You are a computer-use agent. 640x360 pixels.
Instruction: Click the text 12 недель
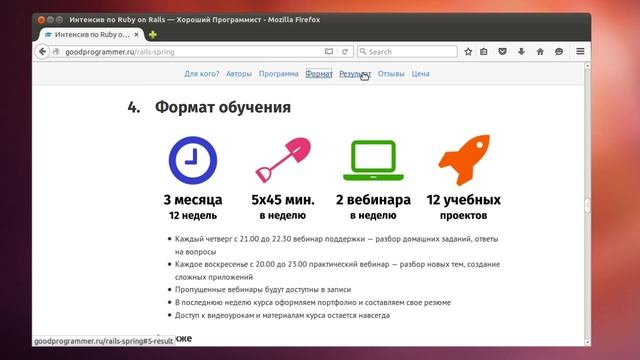[x=193, y=215]
